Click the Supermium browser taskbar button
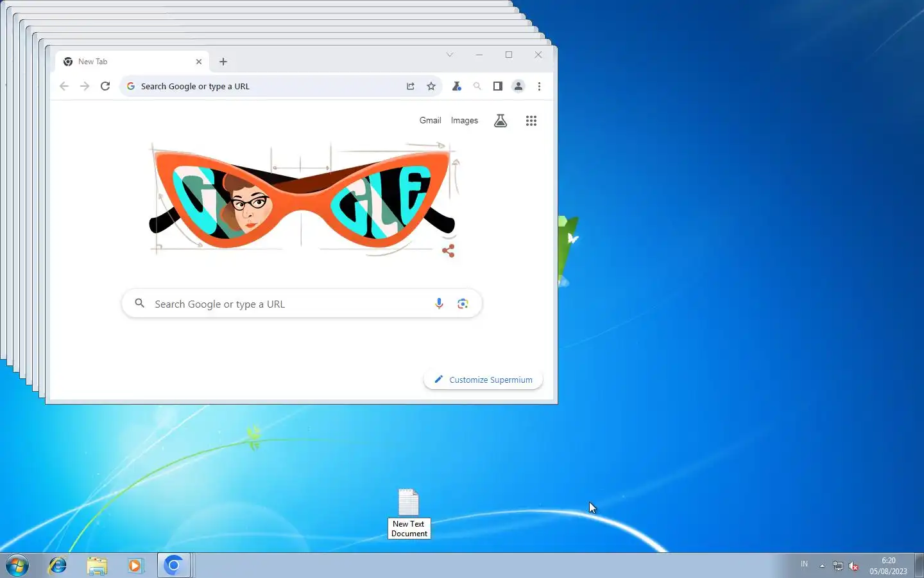 174,566
